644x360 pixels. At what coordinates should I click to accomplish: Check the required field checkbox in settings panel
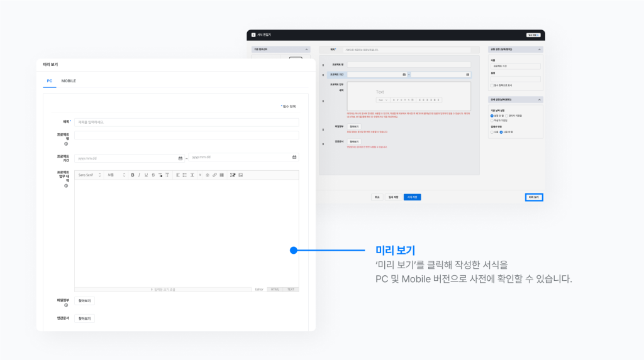[492, 86]
